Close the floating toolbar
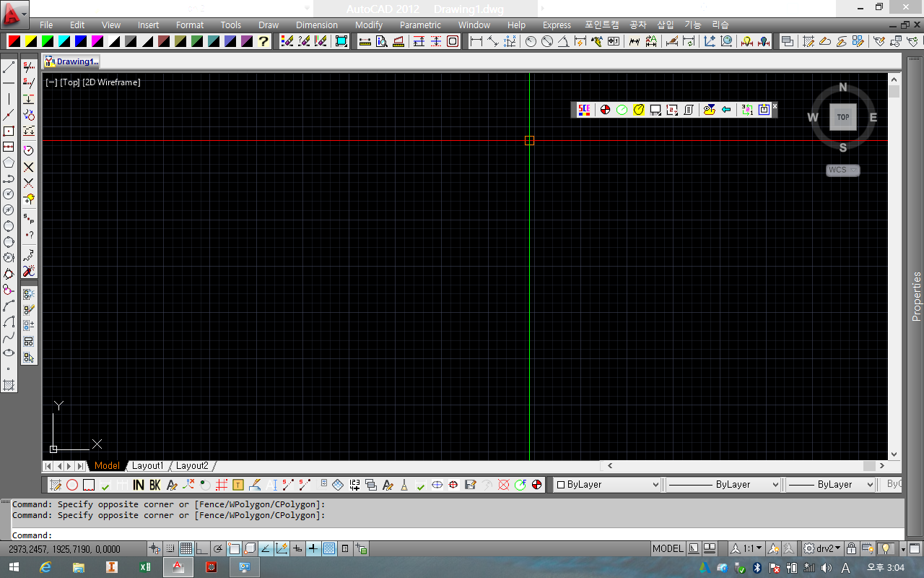 (x=775, y=106)
